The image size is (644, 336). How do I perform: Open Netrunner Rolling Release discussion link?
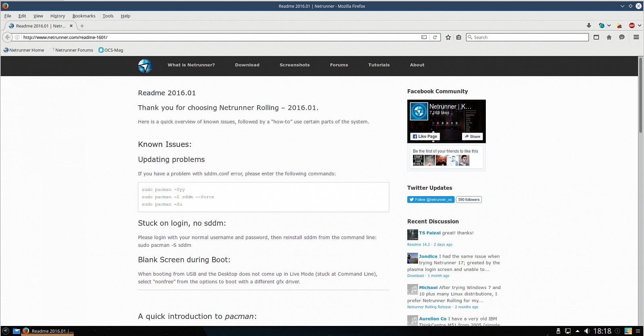[x=429, y=307]
